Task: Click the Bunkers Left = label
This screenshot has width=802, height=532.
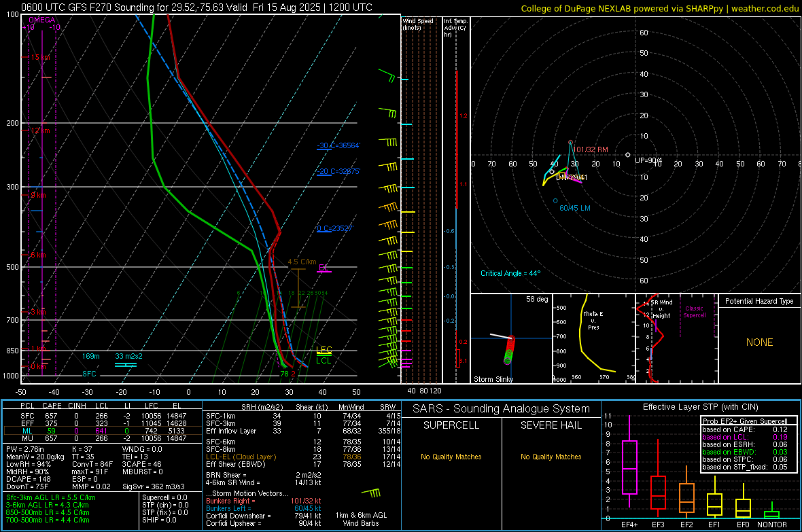Action: pyautogui.click(x=228, y=508)
